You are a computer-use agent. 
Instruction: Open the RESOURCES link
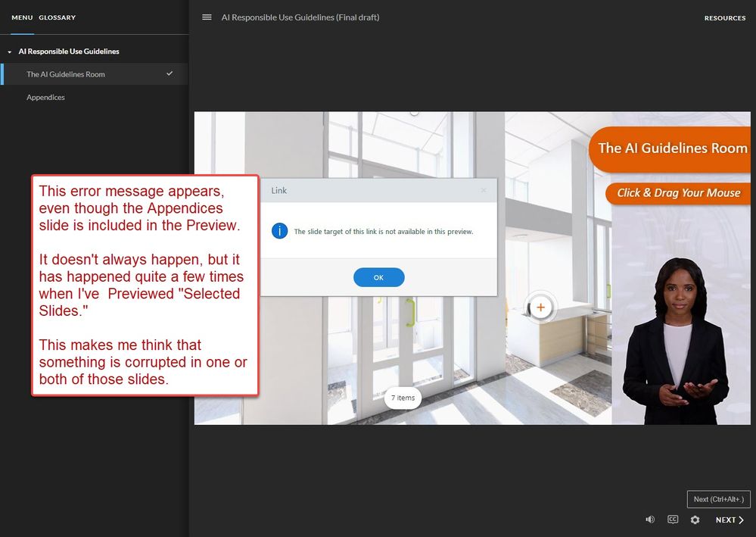point(725,18)
